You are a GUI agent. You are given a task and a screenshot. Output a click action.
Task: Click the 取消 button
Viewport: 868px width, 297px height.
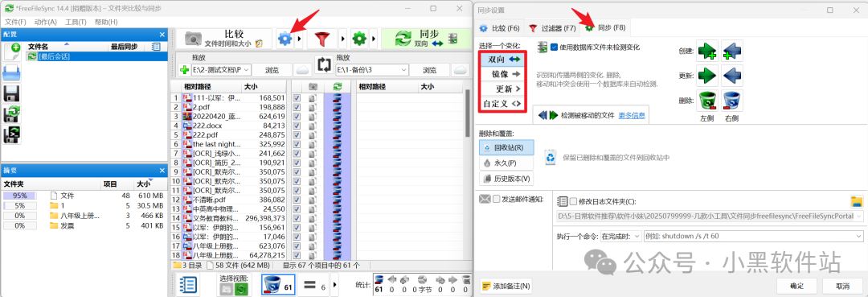pyautogui.click(x=843, y=287)
